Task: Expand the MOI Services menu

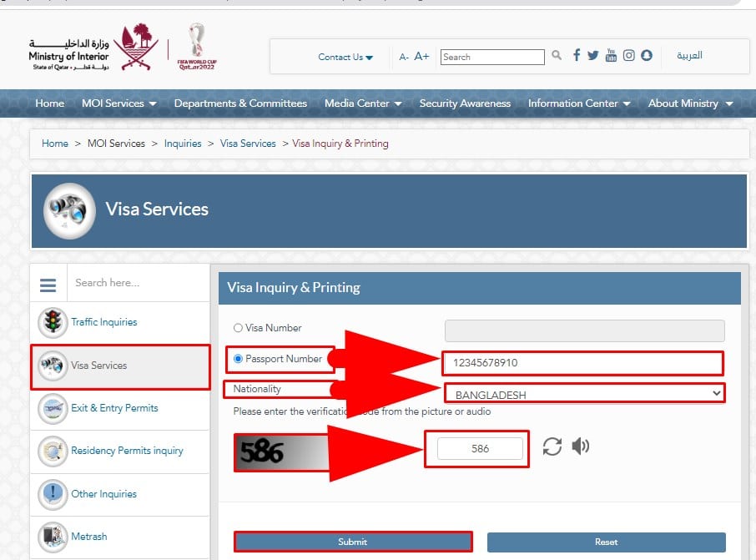Action: 118,103
